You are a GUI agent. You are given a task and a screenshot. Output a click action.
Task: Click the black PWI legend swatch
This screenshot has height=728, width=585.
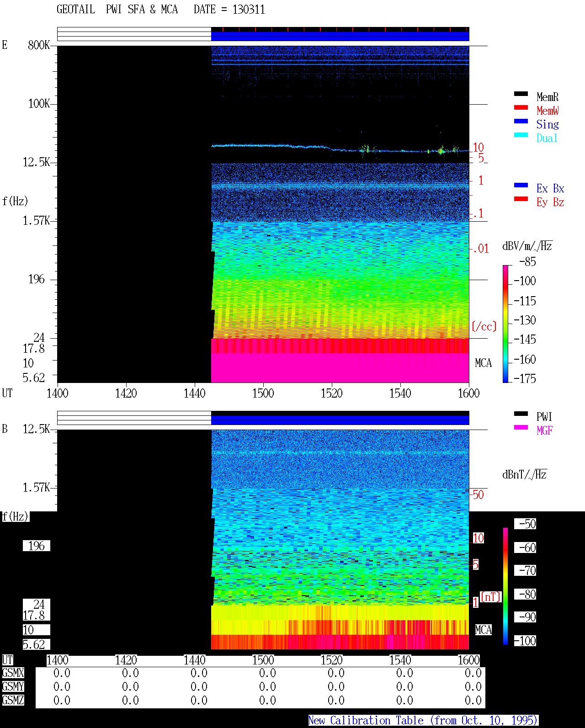[521, 414]
